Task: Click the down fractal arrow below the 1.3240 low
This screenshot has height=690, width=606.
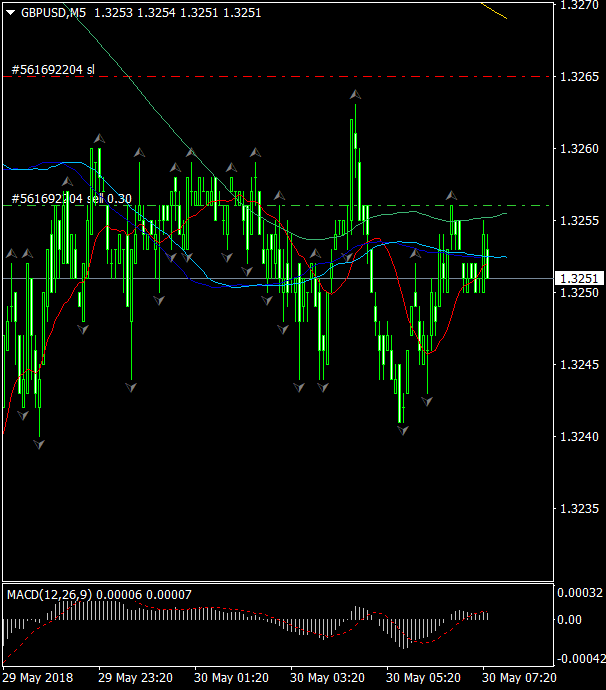Action: tap(403, 430)
